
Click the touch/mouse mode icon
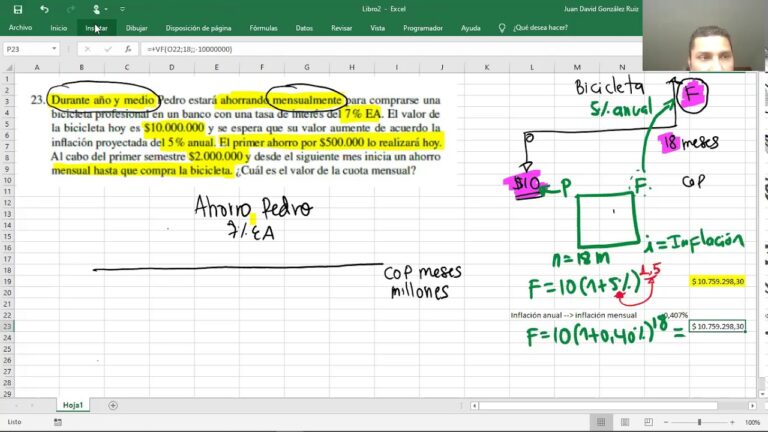pyautogui.click(x=96, y=9)
